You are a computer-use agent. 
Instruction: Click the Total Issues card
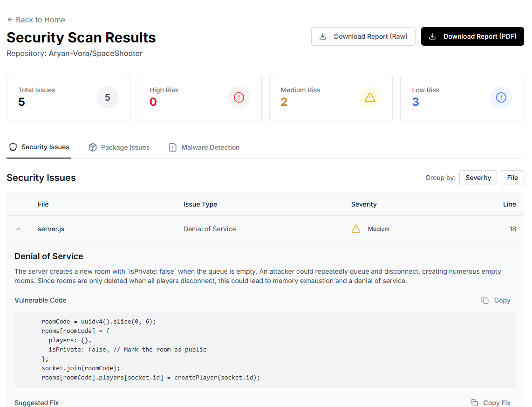click(68, 97)
